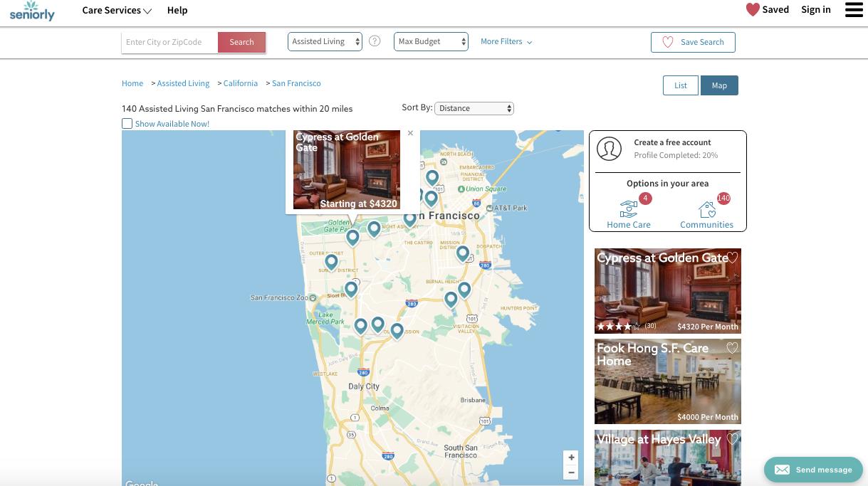
Task: Open Communities house icon
Action: click(707, 209)
